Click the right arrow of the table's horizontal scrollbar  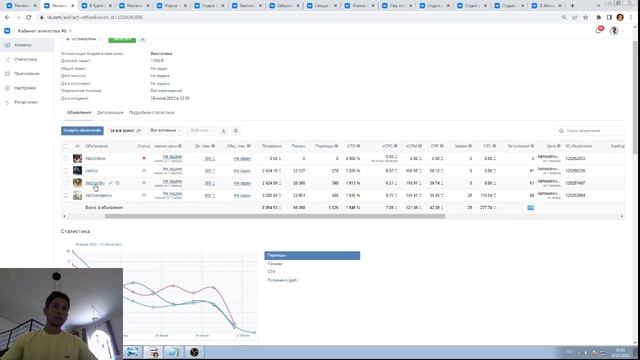[x=622, y=216]
